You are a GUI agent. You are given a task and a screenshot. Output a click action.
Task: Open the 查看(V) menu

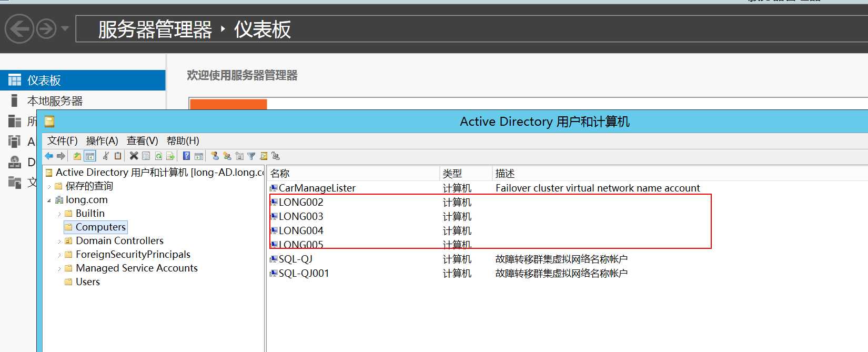pos(142,140)
